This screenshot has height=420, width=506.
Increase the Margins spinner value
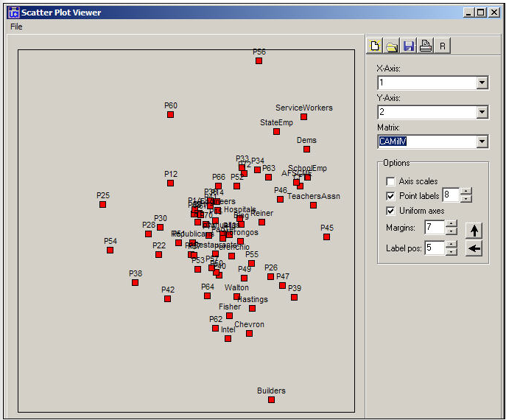451,225
